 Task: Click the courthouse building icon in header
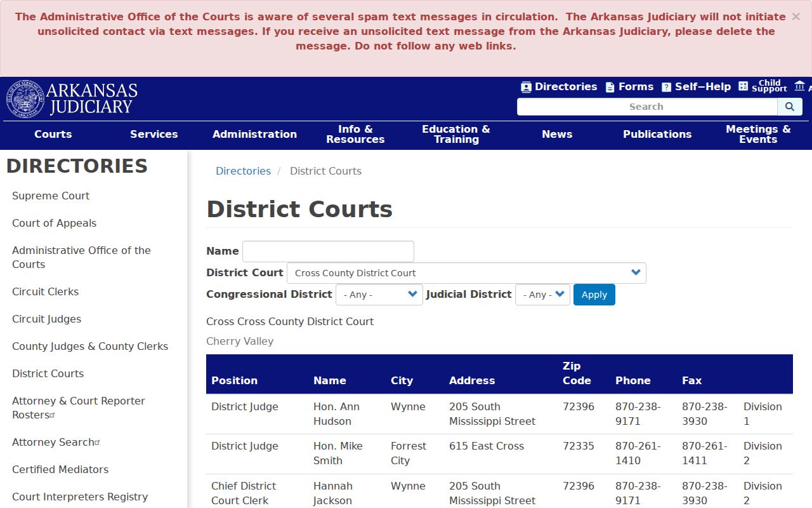click(x=799, y=86)
